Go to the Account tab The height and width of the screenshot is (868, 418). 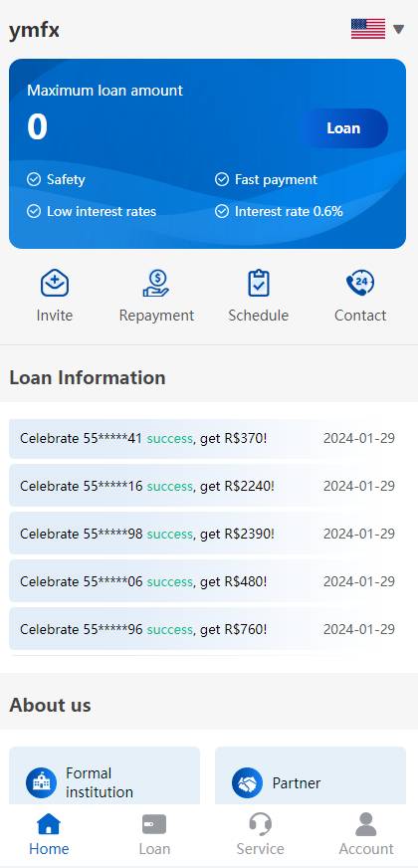point(366,834)
